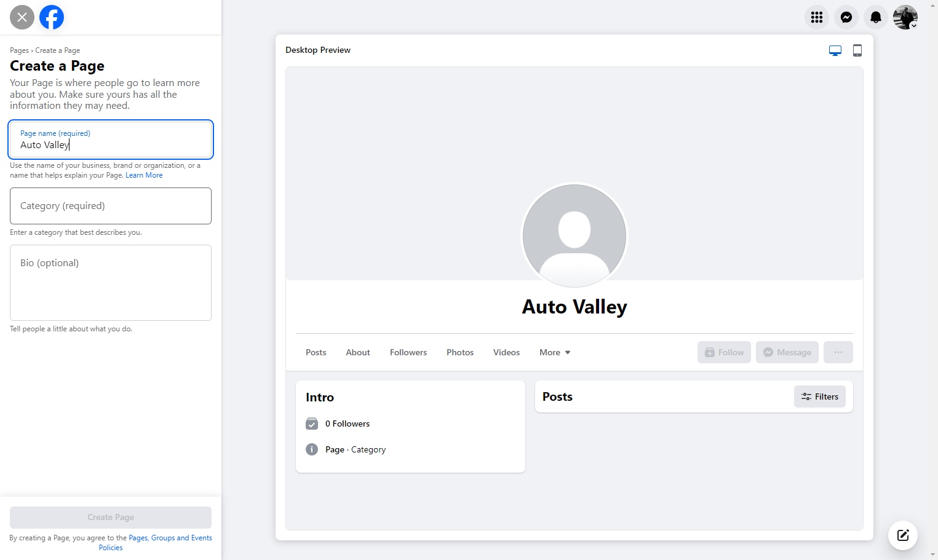Click the Create a Page heading

(57, 66)
